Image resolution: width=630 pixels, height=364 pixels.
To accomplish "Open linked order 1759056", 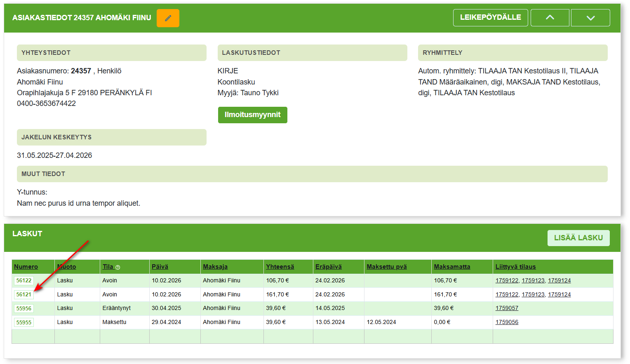I will (x=507, y=322).
